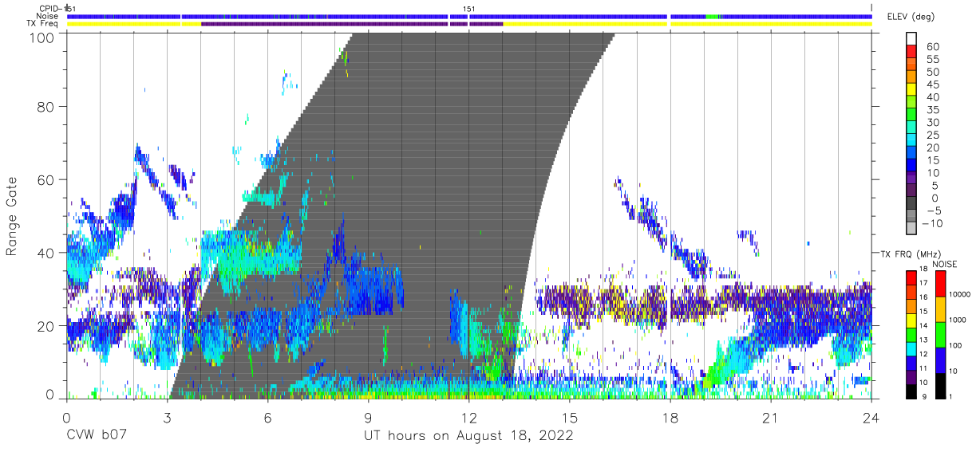Image resolution: width=980 pixels, height=452 pixels.
Task: Click the '50' label on the ELEV scale
Action: click(x=932, y=73)
